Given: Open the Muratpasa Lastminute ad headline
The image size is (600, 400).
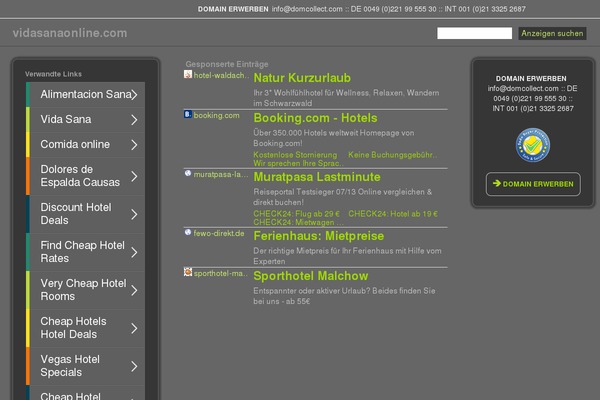Looking at the screenshot, I should [x=317, y=177].
